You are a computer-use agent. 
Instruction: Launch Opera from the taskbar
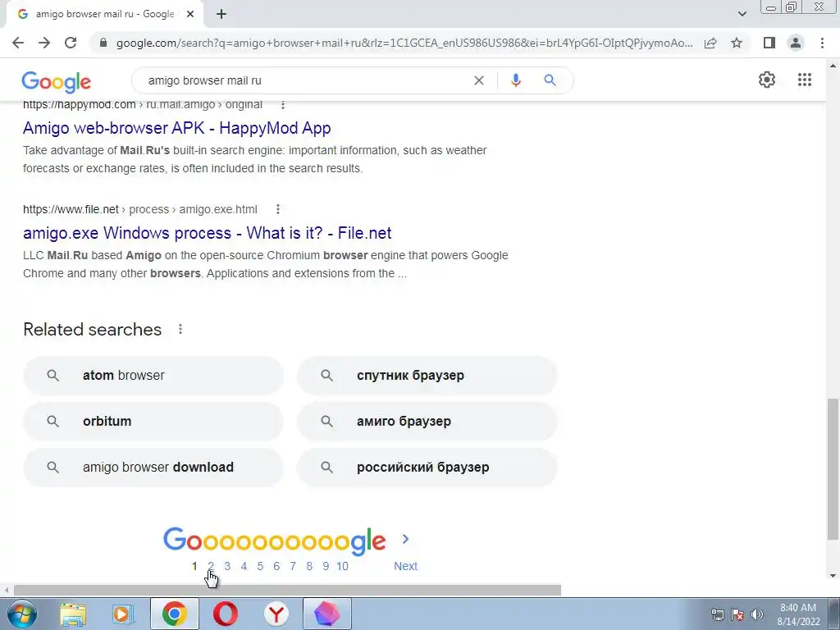pyautogui.click(x=225, y=614)
